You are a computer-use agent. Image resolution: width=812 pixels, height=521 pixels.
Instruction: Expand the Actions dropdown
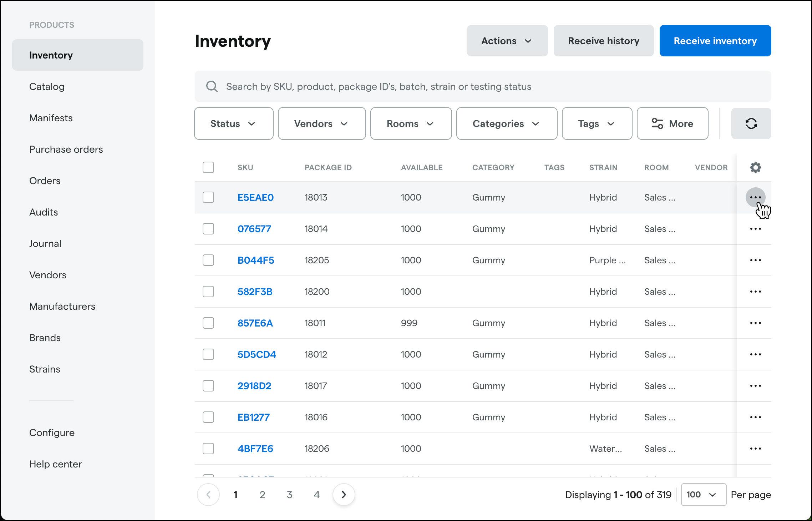pos(507,41)
